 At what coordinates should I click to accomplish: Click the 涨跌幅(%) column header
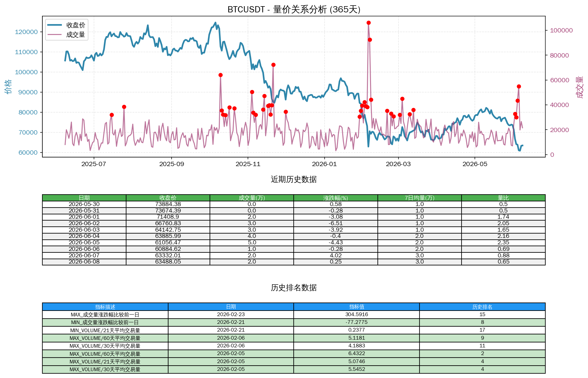pyautogui.click(x=336, y=198)
